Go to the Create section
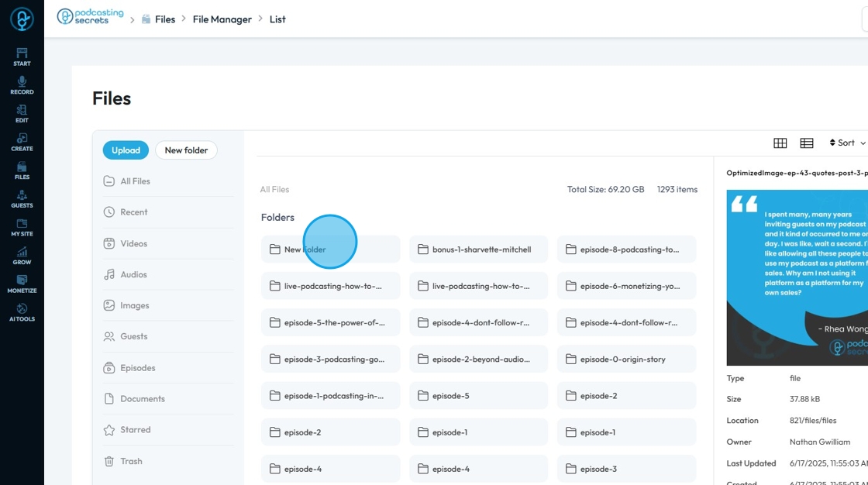This screenshot has height=485, width=868. [x=22, y=142]
